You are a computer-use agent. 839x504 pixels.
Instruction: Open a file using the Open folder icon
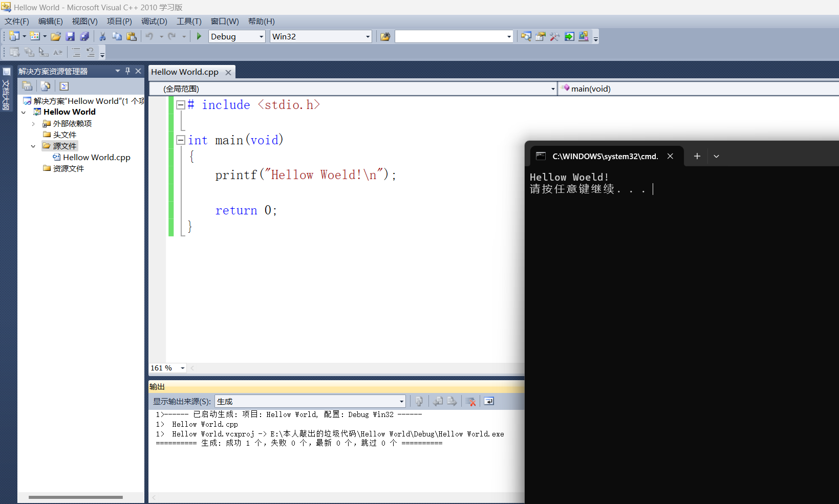(x=56, y=36)
